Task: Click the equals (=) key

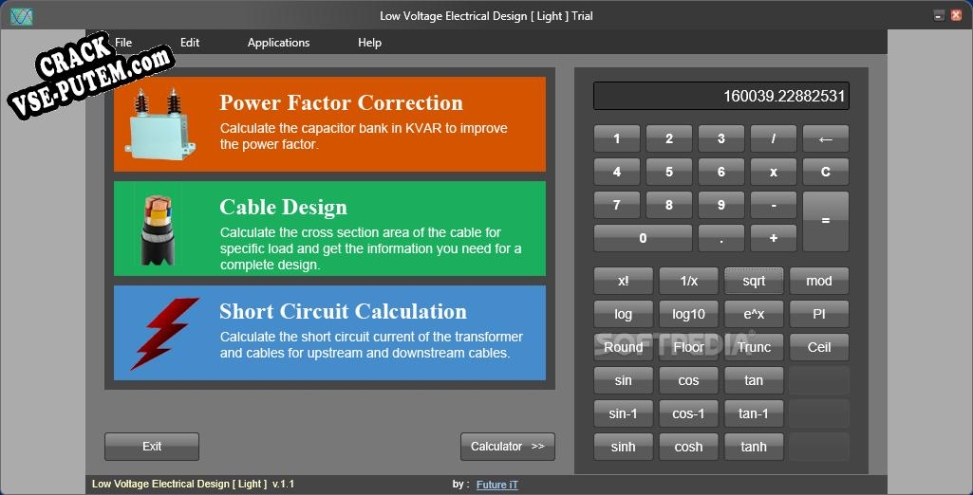Action: coord(825,221)
